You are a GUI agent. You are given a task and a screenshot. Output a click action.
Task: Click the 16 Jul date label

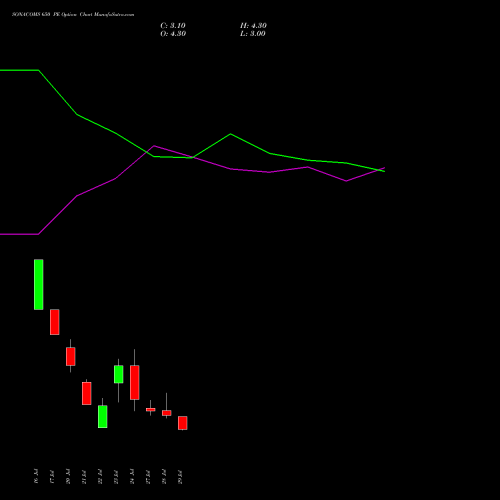click(x=36, y=476)
